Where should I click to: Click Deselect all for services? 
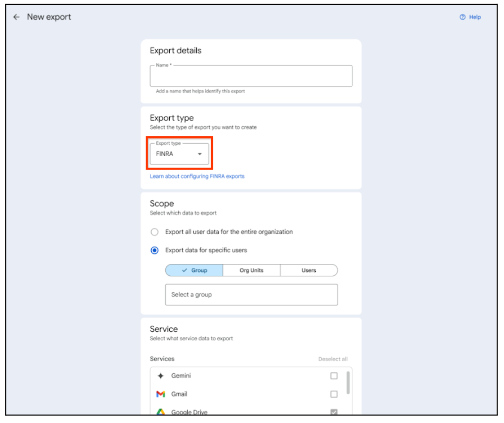pyautogui.click(x=333, y=359)
